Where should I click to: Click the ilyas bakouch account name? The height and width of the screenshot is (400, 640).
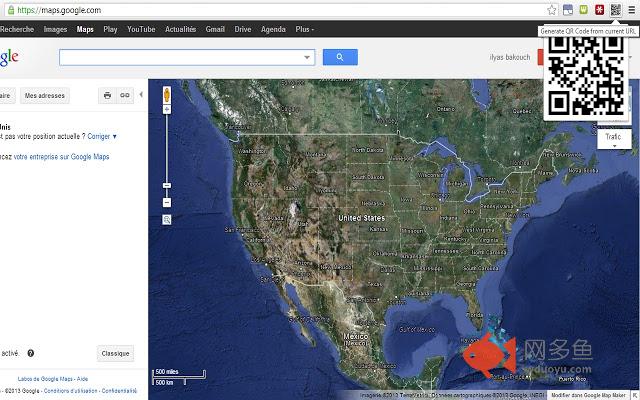510,58
